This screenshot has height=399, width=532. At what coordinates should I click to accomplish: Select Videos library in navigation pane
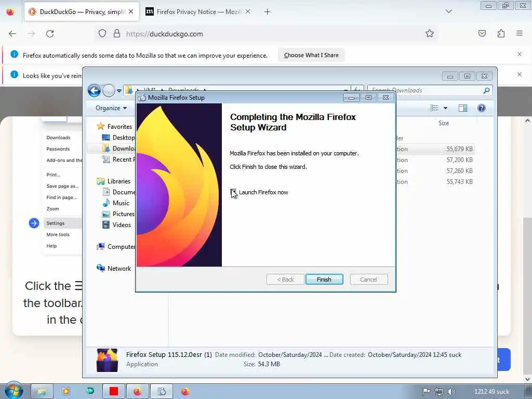point(122,224)
